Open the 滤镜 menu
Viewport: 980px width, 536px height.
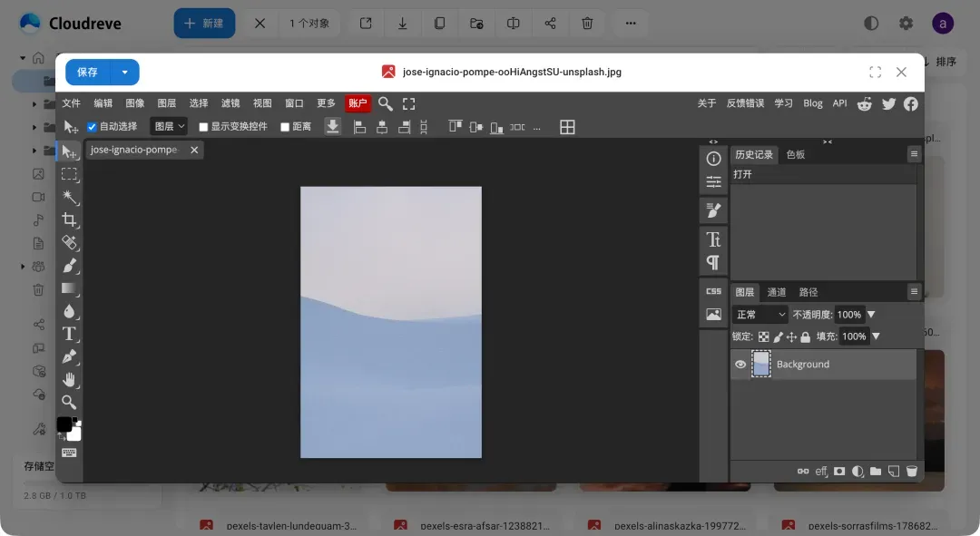[x=230, y=103]
